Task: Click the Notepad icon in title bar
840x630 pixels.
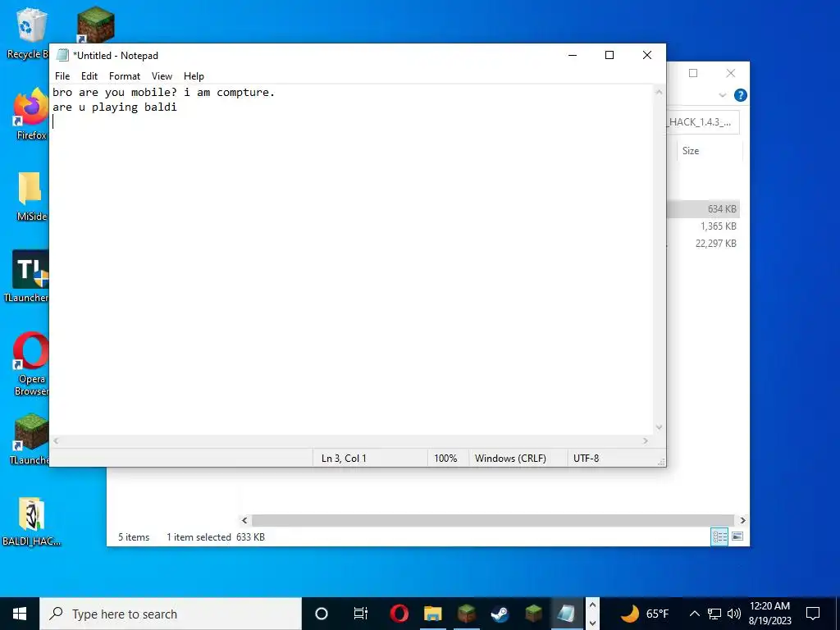Action: pyautogui.click(x=62, y=55)
